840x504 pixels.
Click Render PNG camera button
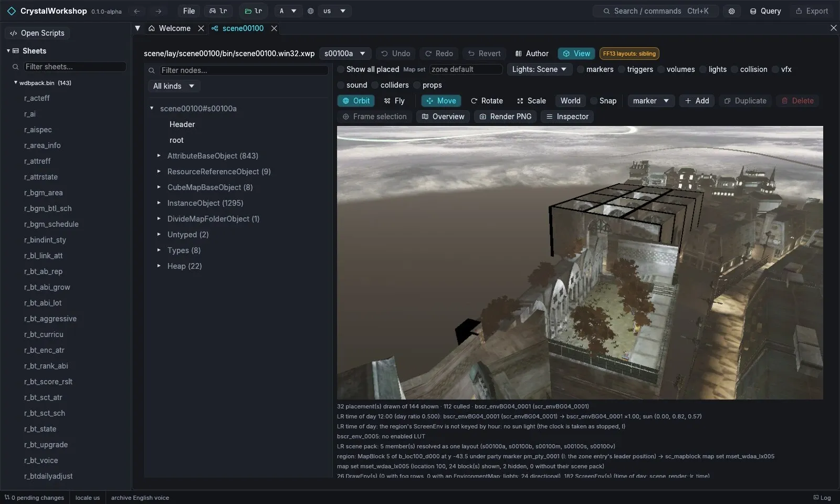tap(505, 117)
